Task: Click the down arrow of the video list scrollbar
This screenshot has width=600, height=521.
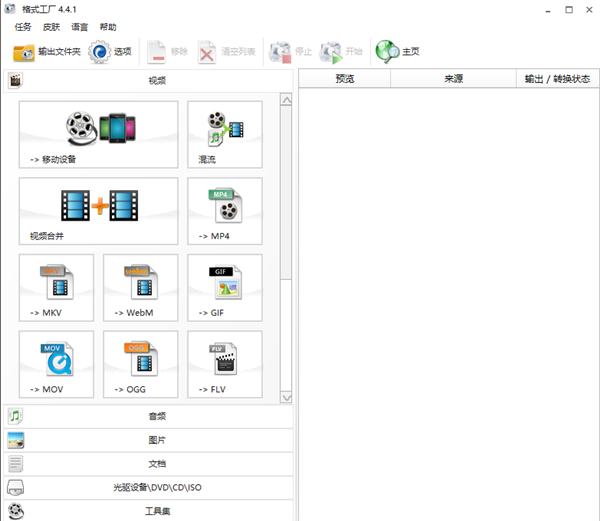Action: 286,397
